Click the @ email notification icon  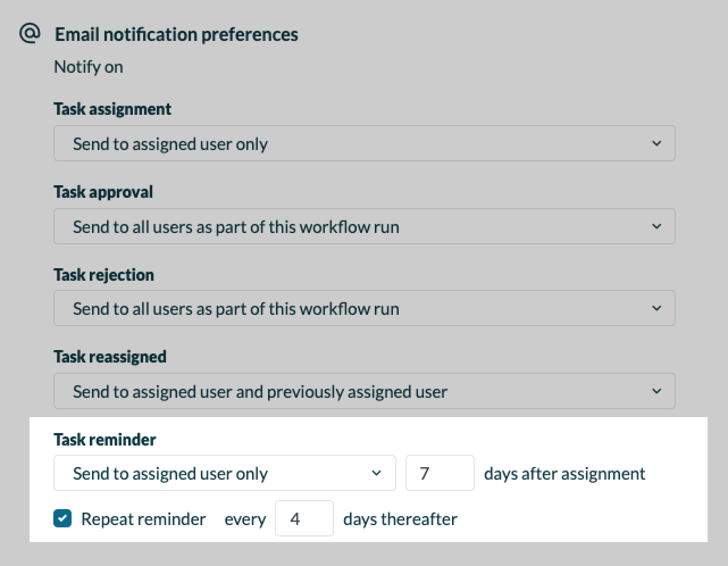tap(30, 34)
